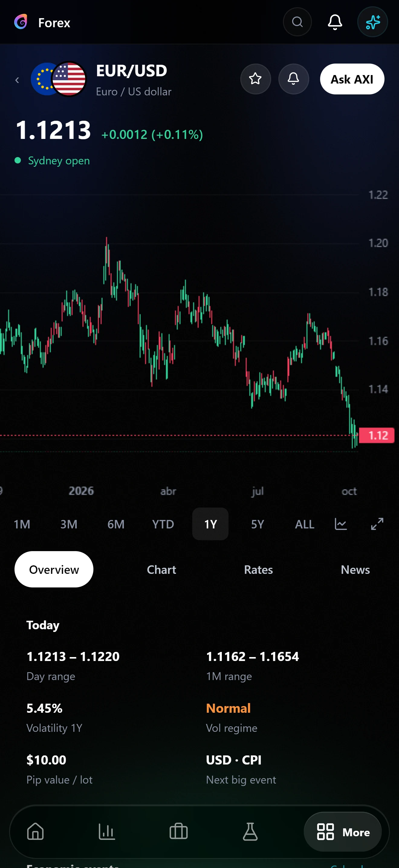Add EUR/USD to favorites with star
399x868 pixels.
click(255, 79)
